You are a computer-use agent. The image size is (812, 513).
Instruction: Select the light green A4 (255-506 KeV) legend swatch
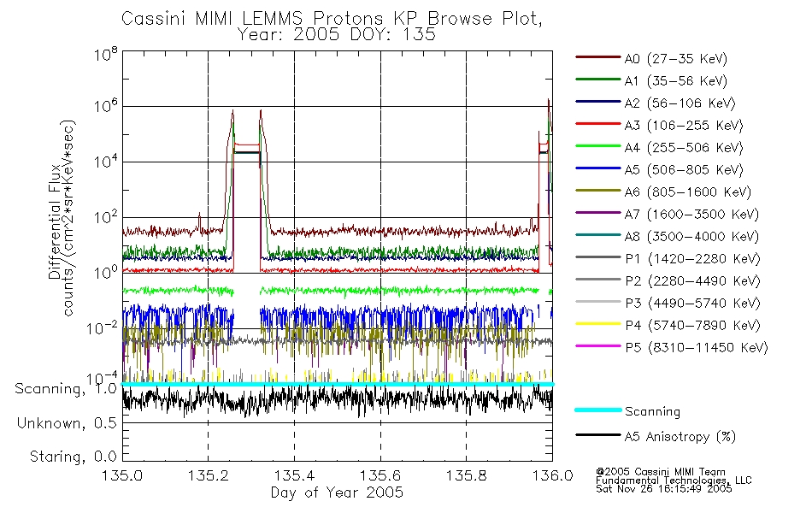(598, 147)
